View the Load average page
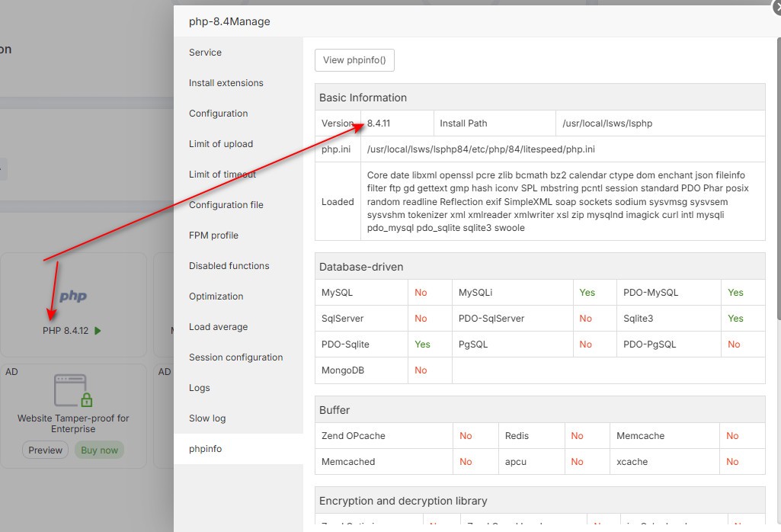781x532 pixels. pyautogui.click(x=217, y=326)
